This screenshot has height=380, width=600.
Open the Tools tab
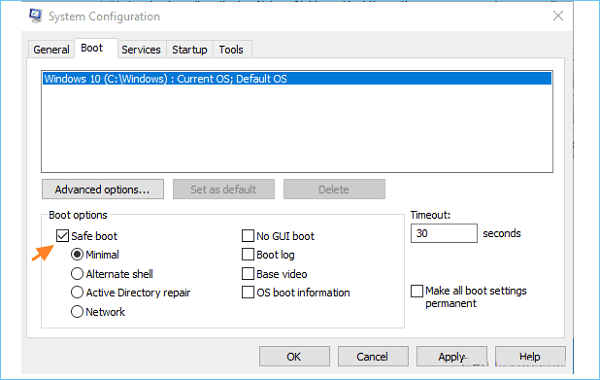231,49
